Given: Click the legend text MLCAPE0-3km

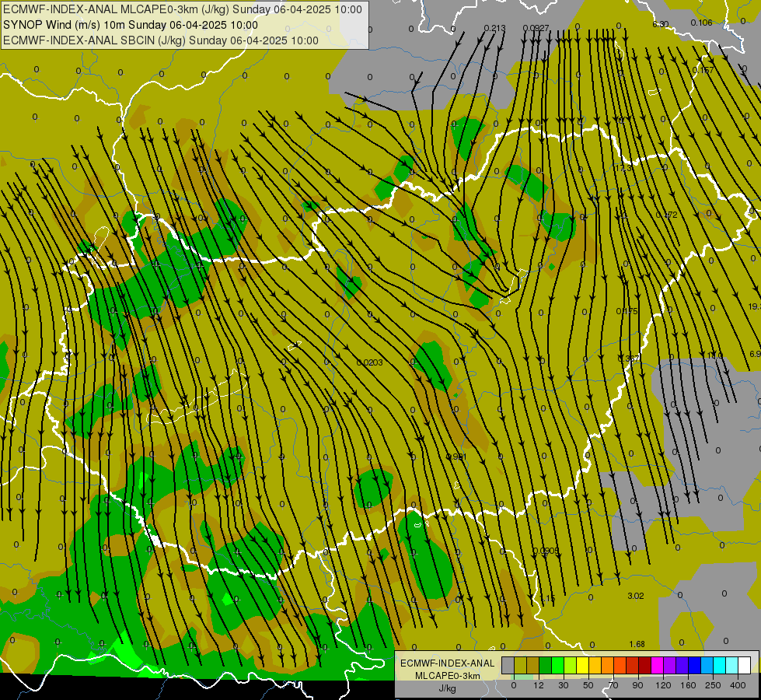Looking at the screenshot, I should tap(448, 676).
